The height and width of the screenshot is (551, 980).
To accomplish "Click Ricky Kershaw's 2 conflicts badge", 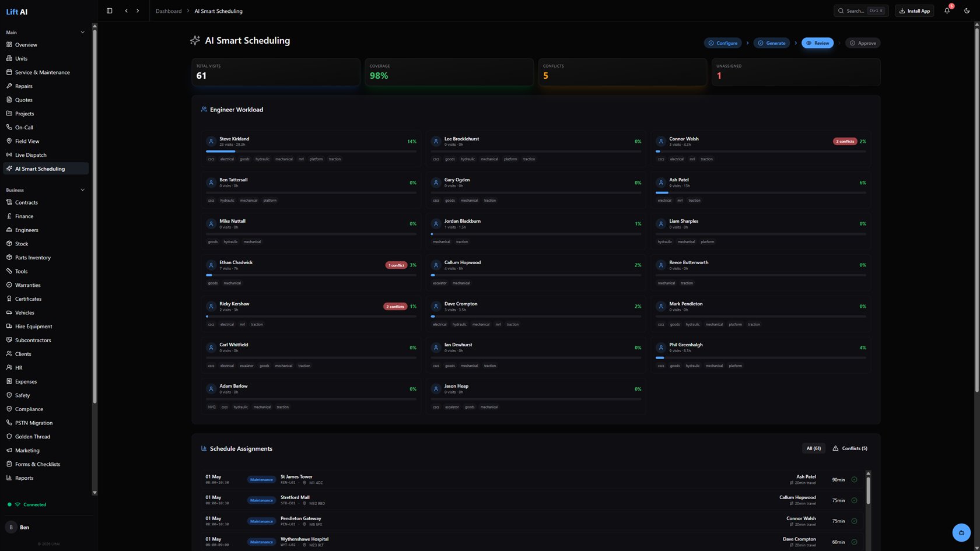I will click(x=395, y=307).
